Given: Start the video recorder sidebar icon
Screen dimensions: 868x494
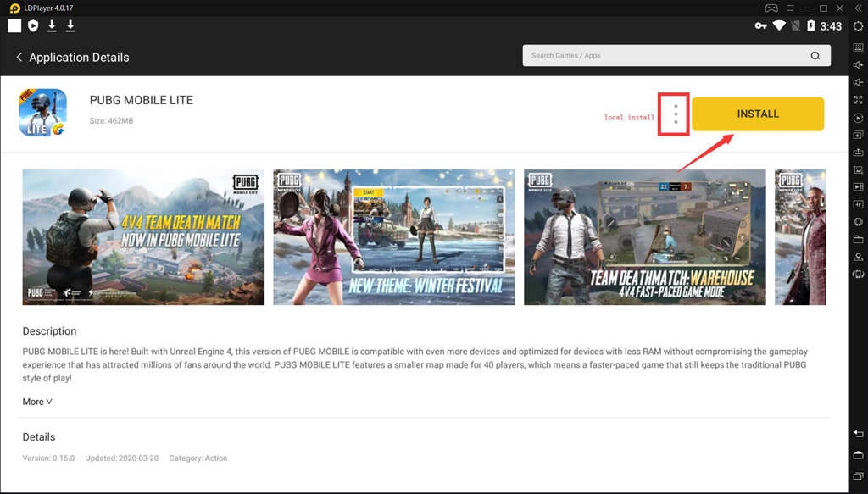Looking at the screenshot, I should pyautogui.click(x=858, y=187).
